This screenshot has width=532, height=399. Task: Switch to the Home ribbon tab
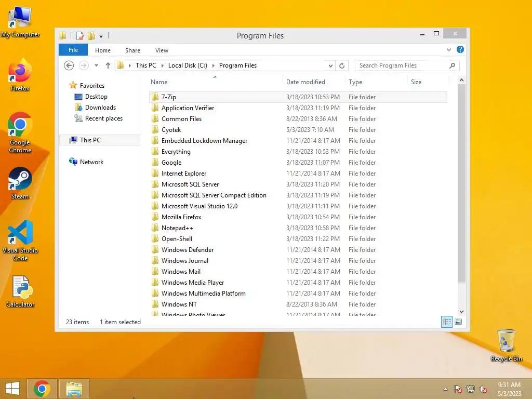tap(103, 50)
